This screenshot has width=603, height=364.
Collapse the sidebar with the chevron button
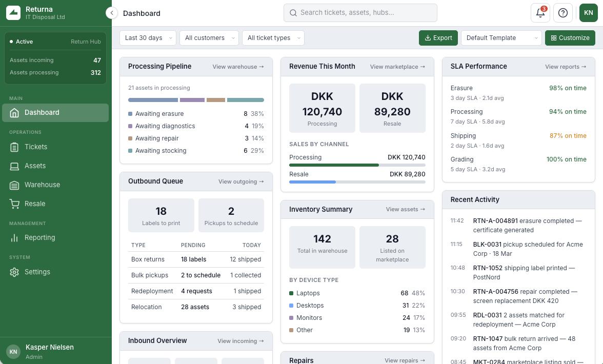click(x=112, y=13)
